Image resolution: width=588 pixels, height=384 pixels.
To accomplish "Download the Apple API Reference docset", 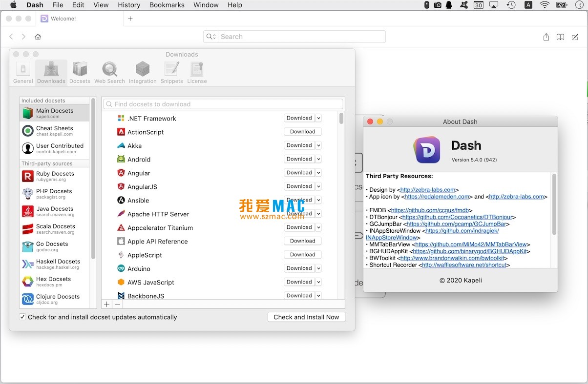I will click(303, 241).
